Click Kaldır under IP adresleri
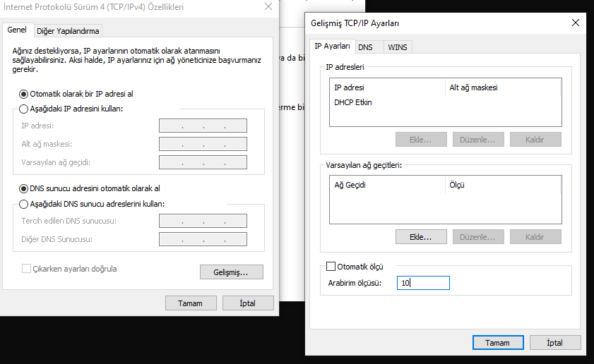Viewport: 594px width, 364px height. coord(535,140)
